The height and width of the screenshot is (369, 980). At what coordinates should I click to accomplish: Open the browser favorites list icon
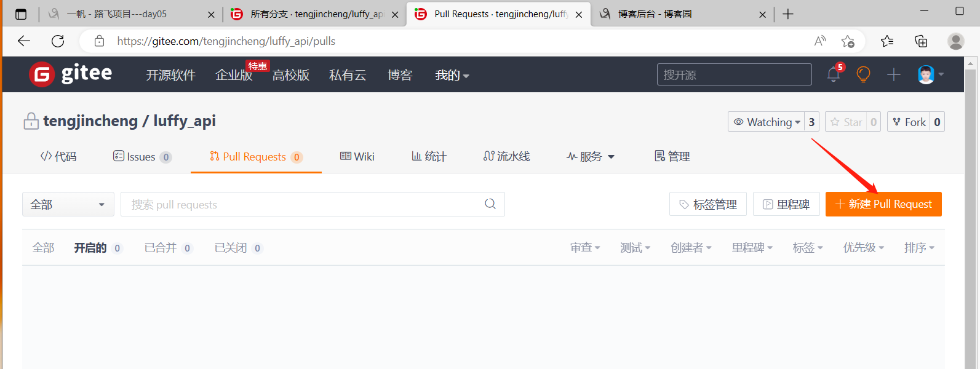[x=887, y=41]
